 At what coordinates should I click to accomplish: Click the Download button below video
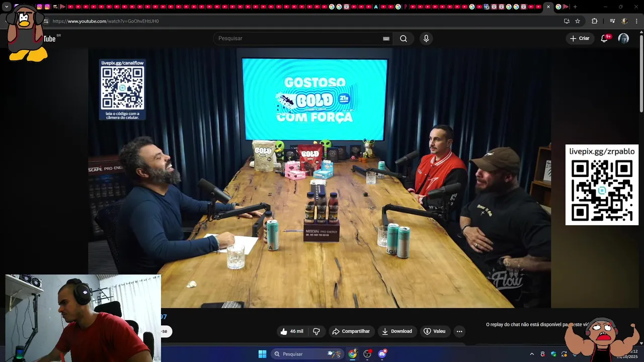pyautogui.click(x=397, y=331)
